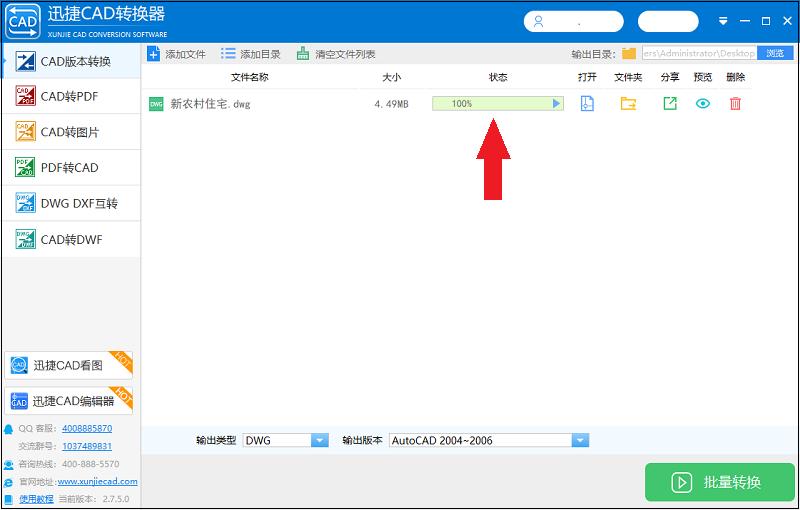
Task: Click the blank white pill button in title bar
Action: [x=668, y=21]
